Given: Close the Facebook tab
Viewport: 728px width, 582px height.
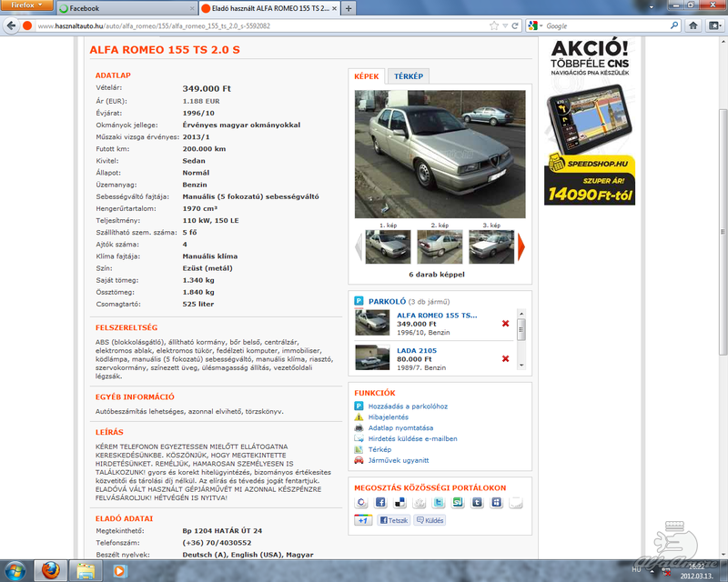Looking at the screenshot, I should (x=192, y=8).
